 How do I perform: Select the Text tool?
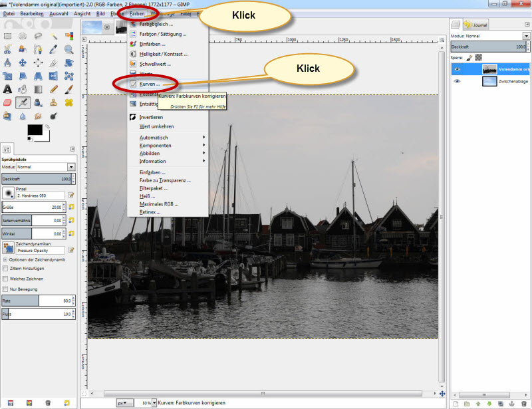7,89
